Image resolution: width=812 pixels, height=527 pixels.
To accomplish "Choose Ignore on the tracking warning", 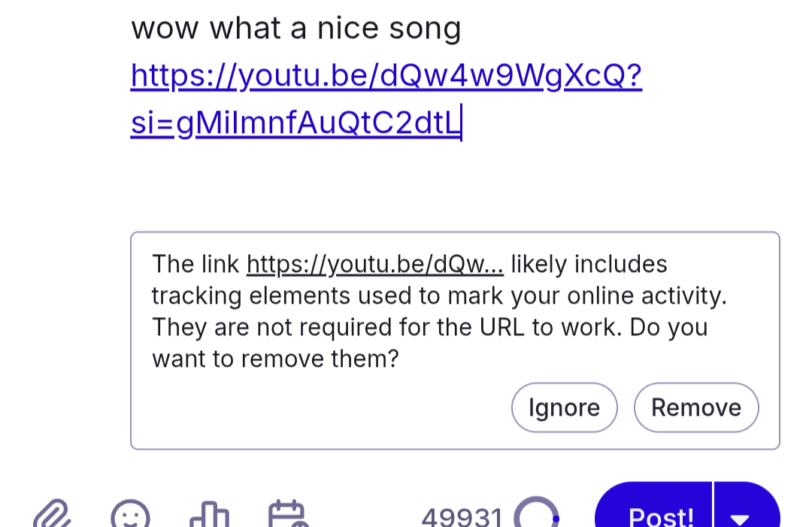I will [x=565, y=407].
